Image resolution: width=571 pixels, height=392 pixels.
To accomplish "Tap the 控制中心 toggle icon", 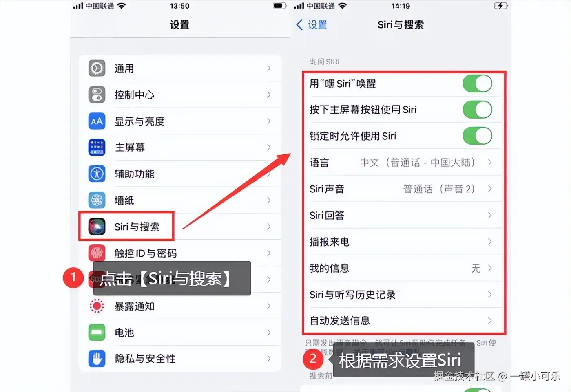I will (x=97, y=95).
